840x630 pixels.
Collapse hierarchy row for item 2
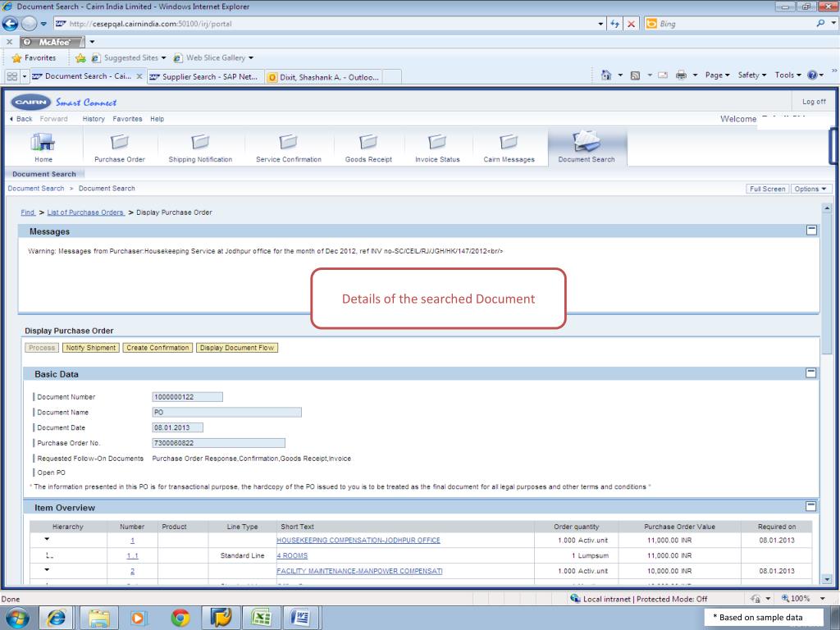point(47,570)
